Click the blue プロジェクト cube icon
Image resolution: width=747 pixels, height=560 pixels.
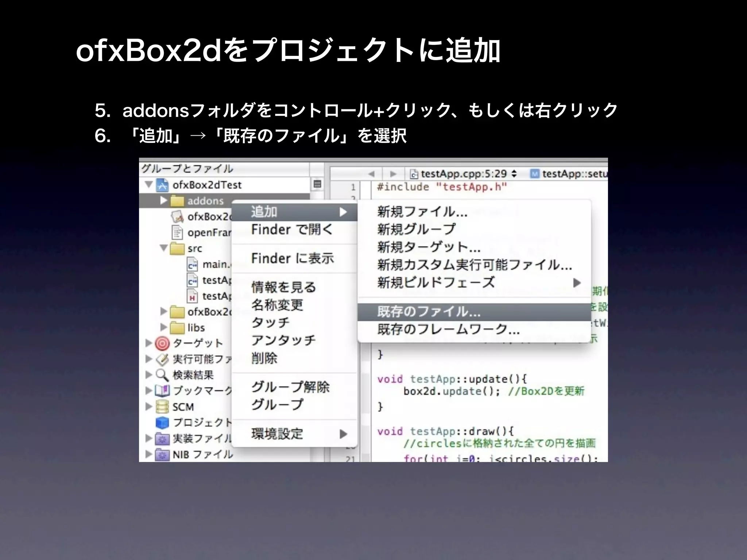coord(162,422)
